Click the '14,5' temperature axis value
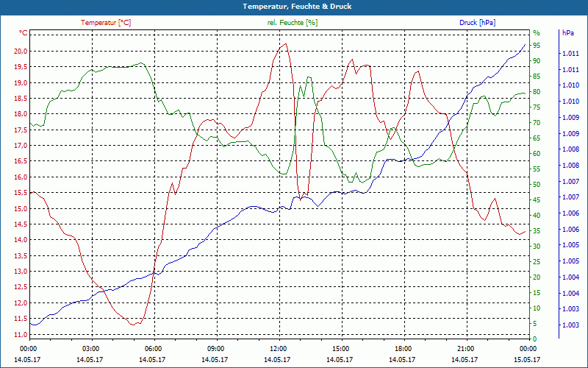The image size is (588, 368). tap(21, 224)
